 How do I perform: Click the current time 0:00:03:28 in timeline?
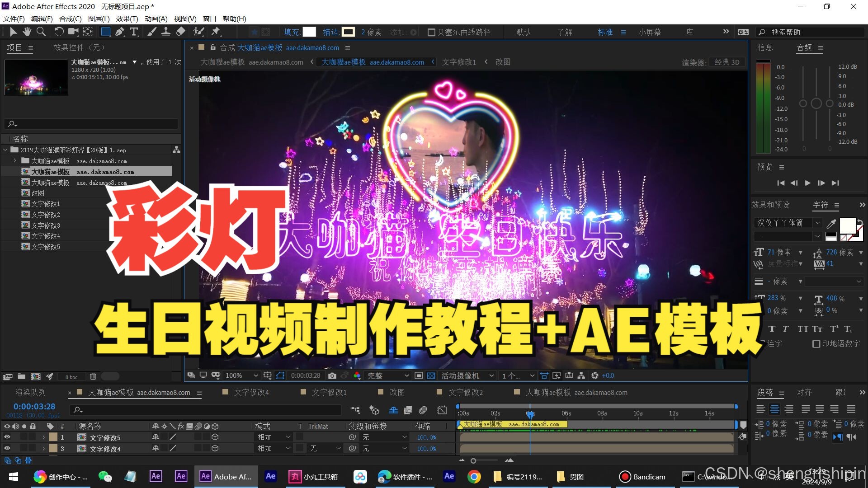[x=34, y=407]
